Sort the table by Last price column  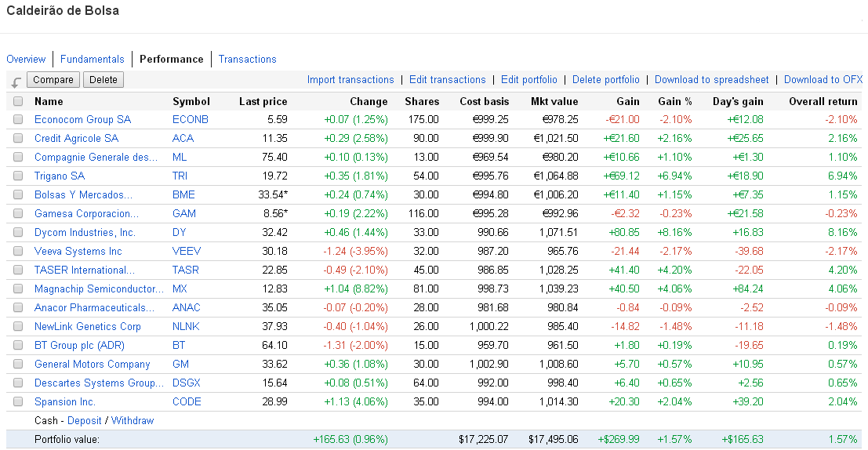263,102
